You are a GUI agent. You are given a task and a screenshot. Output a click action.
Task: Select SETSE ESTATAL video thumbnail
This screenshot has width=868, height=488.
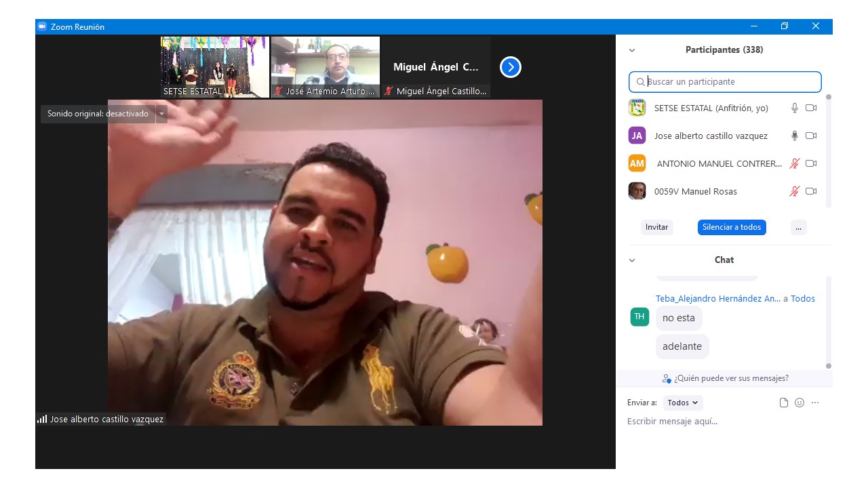(x=214, y=67)
